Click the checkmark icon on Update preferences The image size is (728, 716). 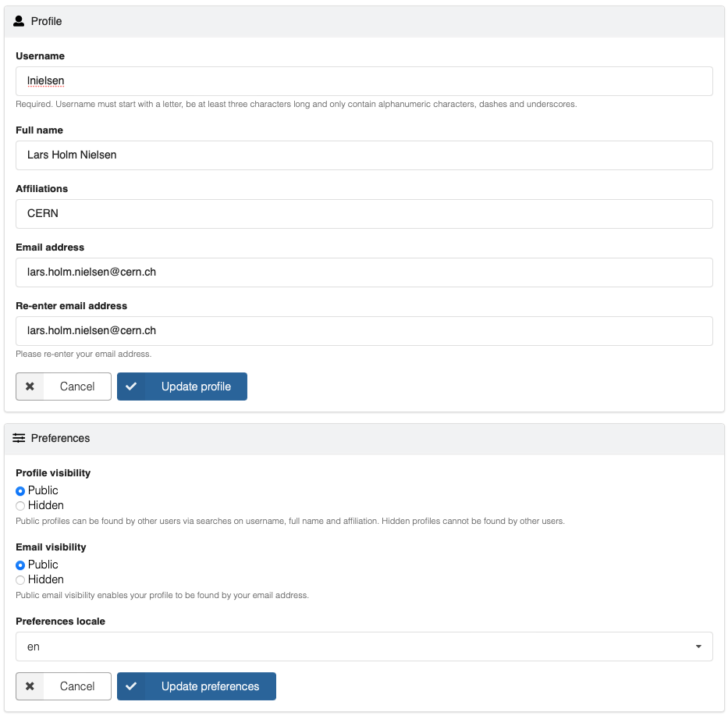pos(131,686)
